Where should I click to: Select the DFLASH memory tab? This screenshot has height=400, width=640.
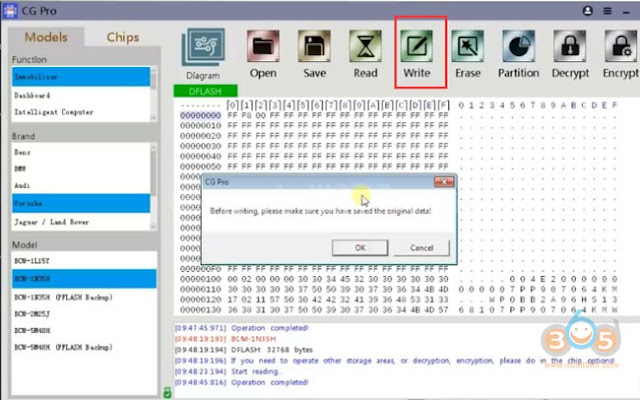(x=205, y=91)
